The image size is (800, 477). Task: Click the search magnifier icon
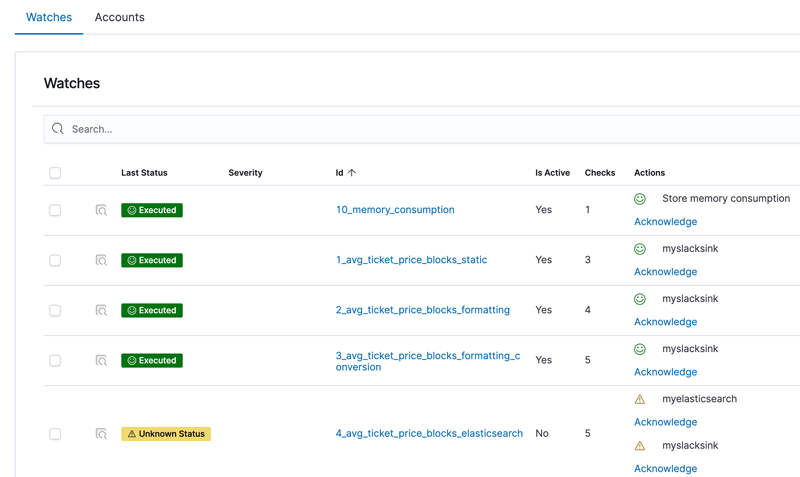58,129
